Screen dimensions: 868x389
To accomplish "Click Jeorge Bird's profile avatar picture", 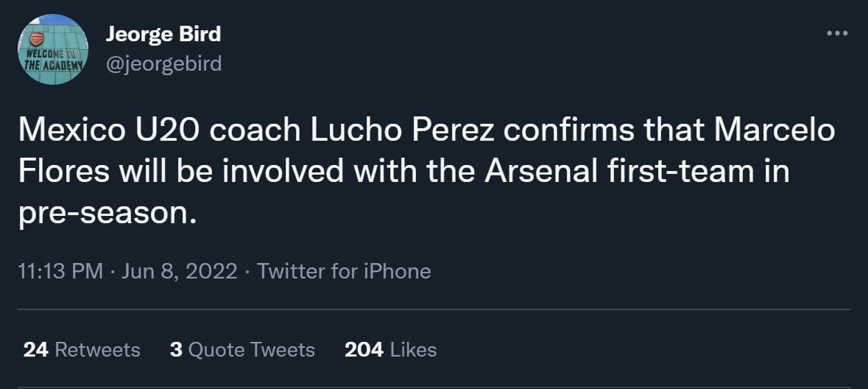I will [x=52, y=49].
